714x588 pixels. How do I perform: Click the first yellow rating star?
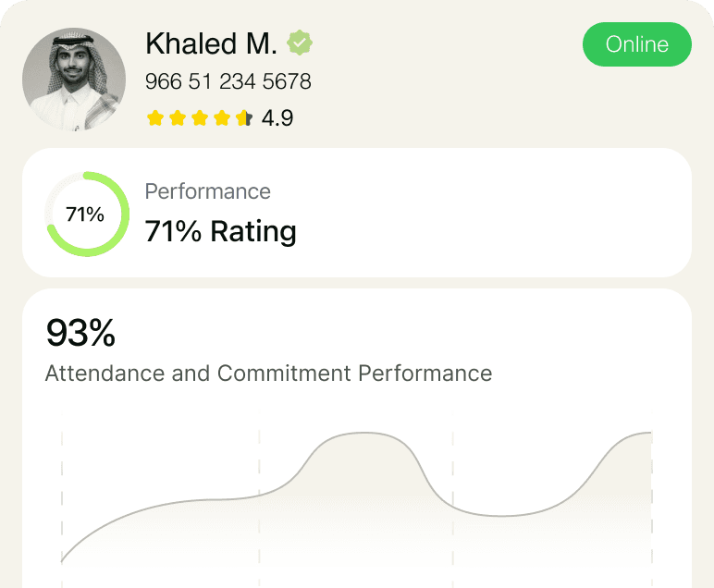[x=155, y=117]
